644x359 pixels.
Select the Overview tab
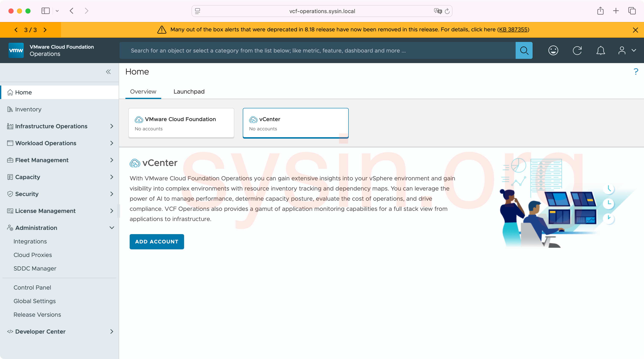[143, 92]
